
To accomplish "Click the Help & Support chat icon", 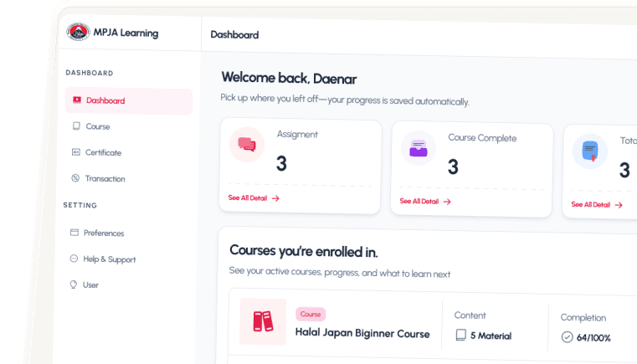I will 74,259.
